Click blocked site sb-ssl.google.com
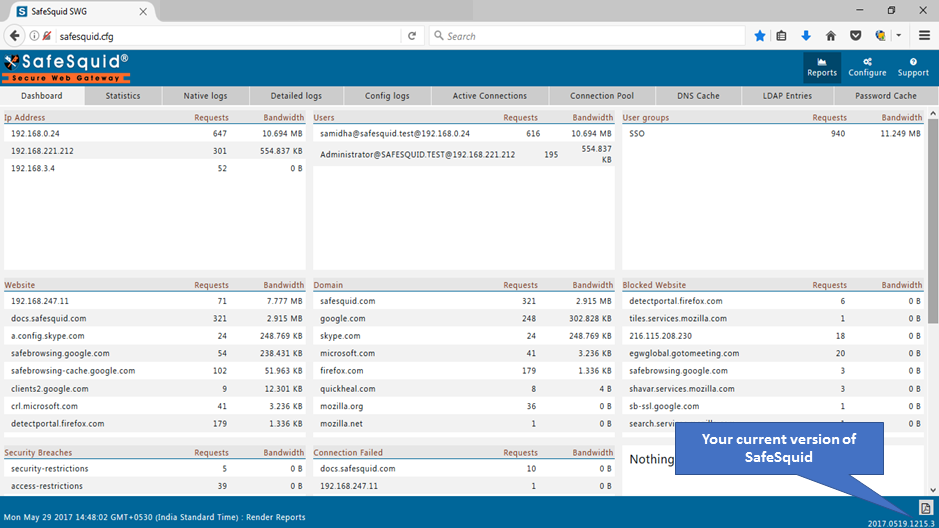Screen dimensions: 939x528 pos(664,406)
